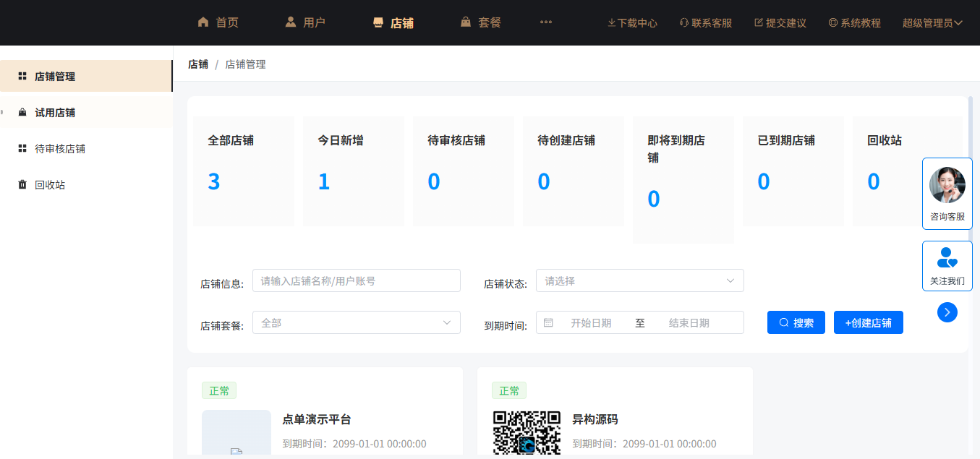Expand the 店铺套餐 package dropdown
The height and width of the screenshot is (459, 980).
point(356,322)
